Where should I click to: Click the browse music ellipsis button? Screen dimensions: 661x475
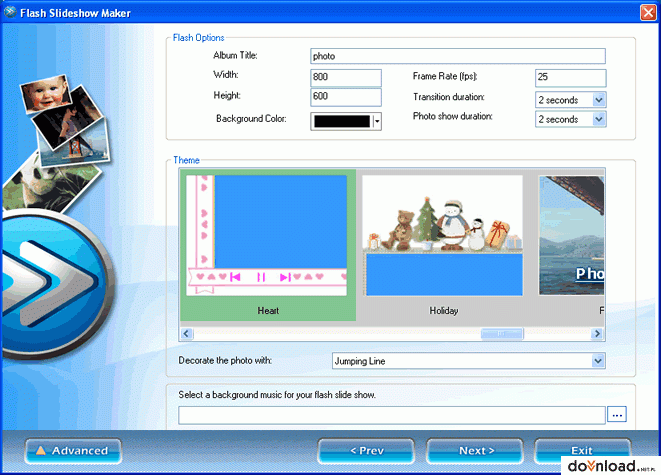pos(617,415)
